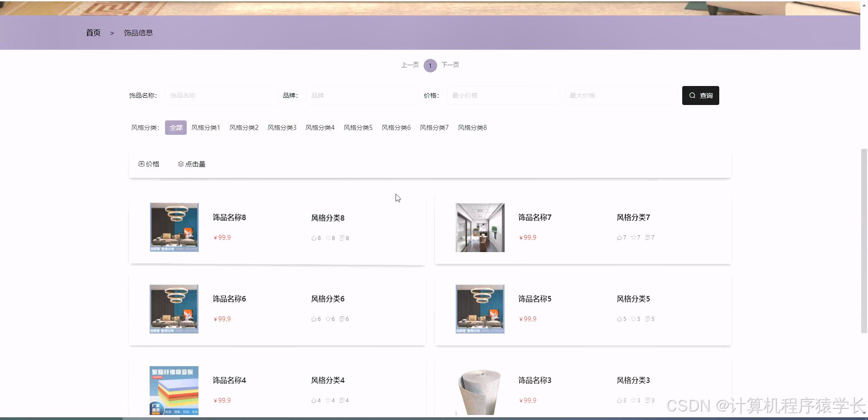The height and width of the screenshot is (420, 868).
Task: Click the 饰品信息 breadcrumb item
Action: [x=138, y=33]
